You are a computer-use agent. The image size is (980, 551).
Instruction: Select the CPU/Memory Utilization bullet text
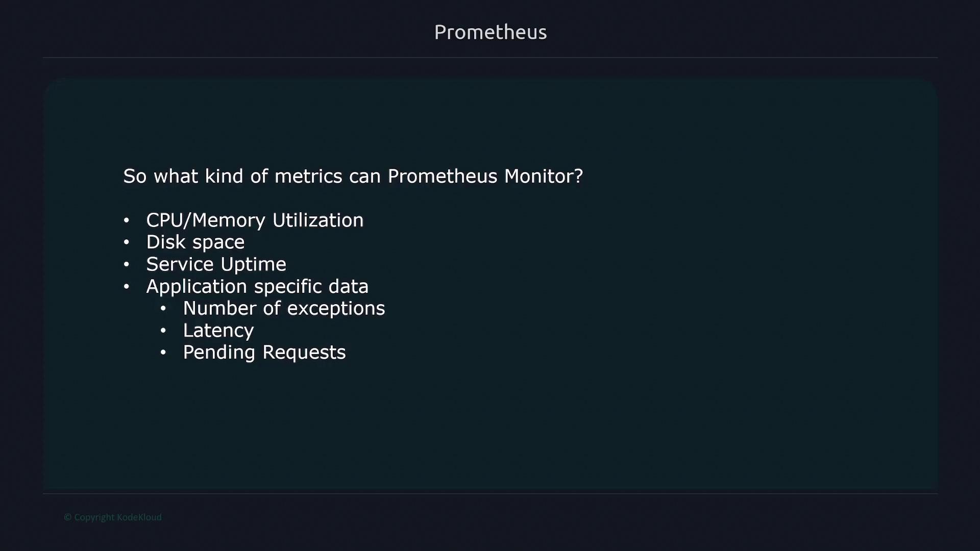(x=255, y=220)
